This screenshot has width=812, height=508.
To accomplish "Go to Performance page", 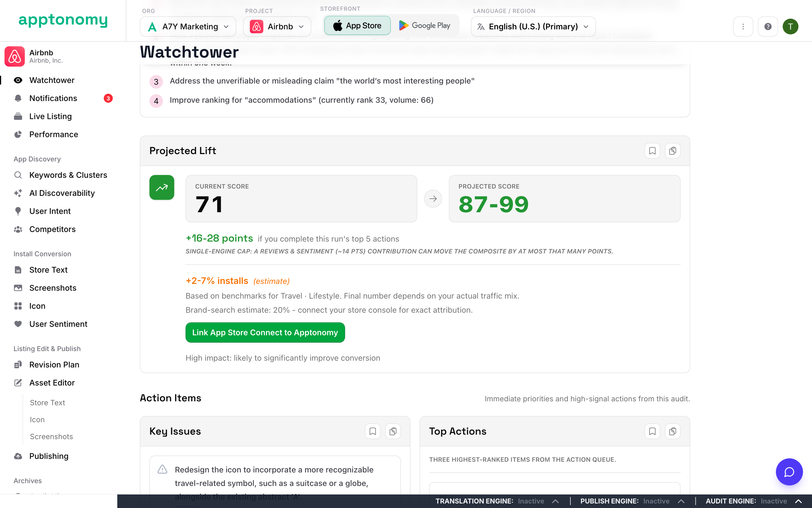I will pyautogui.click(x=54, y=134).
